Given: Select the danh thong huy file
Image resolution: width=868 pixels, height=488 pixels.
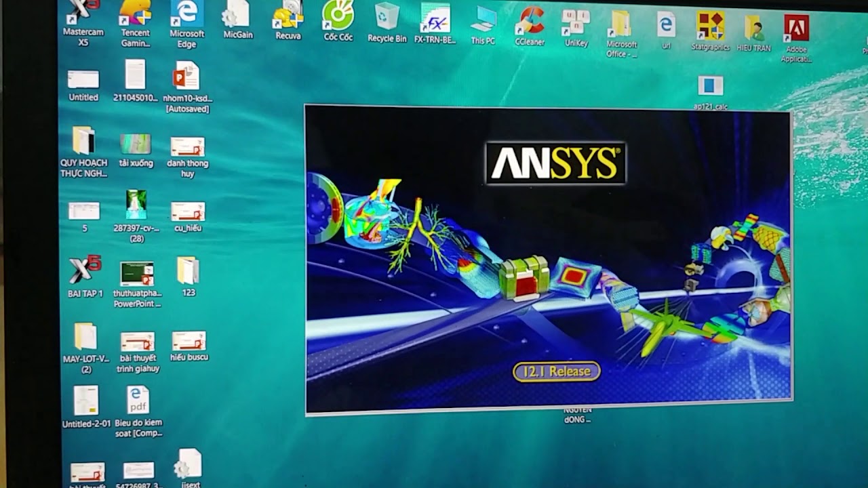Looking at the screenshot, I should coord(188,157).
